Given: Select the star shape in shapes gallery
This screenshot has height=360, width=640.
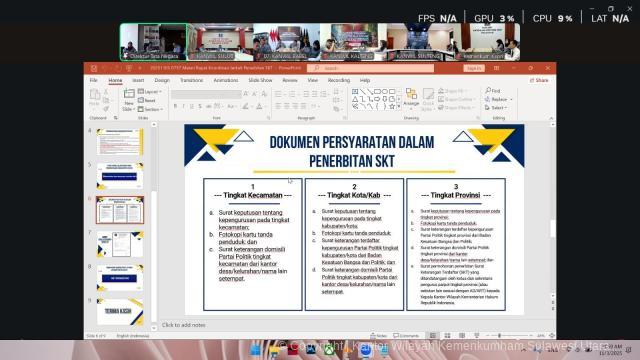Looking at the screenshot, I should [392, 106].
